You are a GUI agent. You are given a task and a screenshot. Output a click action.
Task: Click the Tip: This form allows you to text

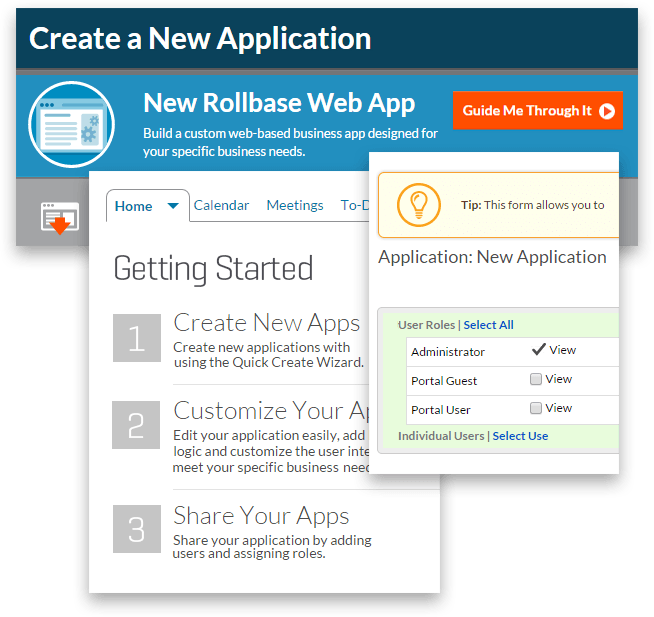(x=533, y=205)
